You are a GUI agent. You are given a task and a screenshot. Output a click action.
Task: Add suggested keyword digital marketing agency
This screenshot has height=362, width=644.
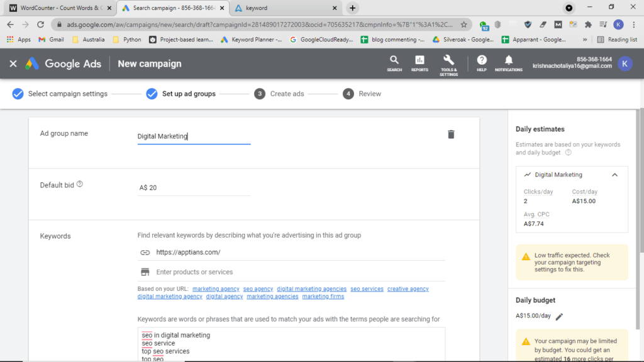[x=170, y=297]
